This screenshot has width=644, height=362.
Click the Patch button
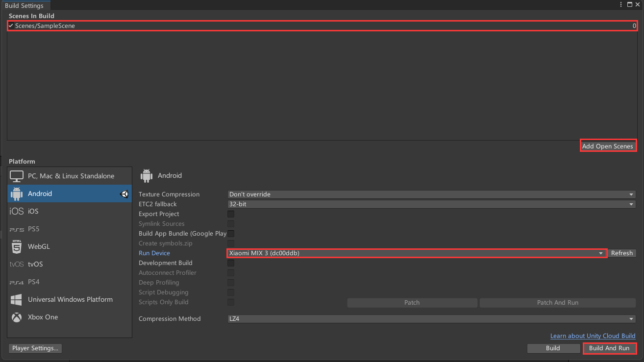tap(412, 303)
